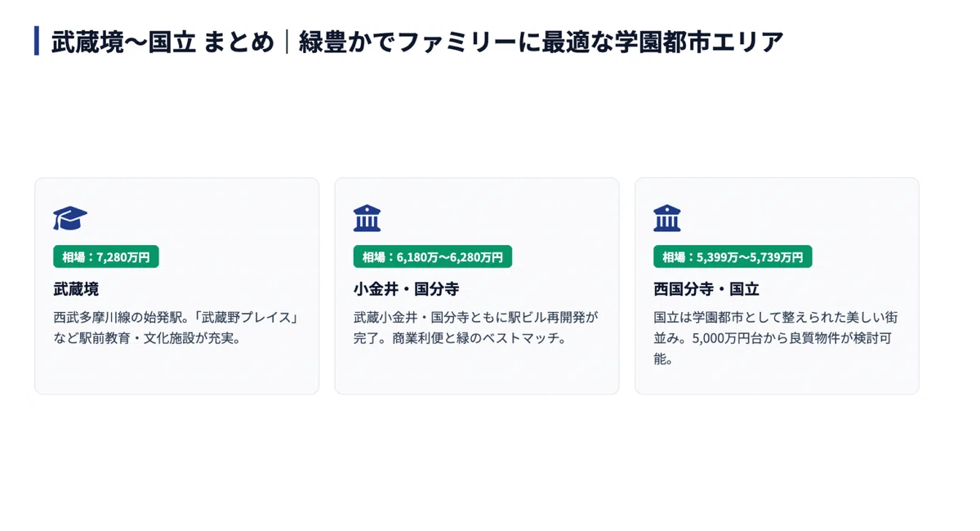
Task: Select the green badge 相場：7,280万円
Action: (106, 257)
